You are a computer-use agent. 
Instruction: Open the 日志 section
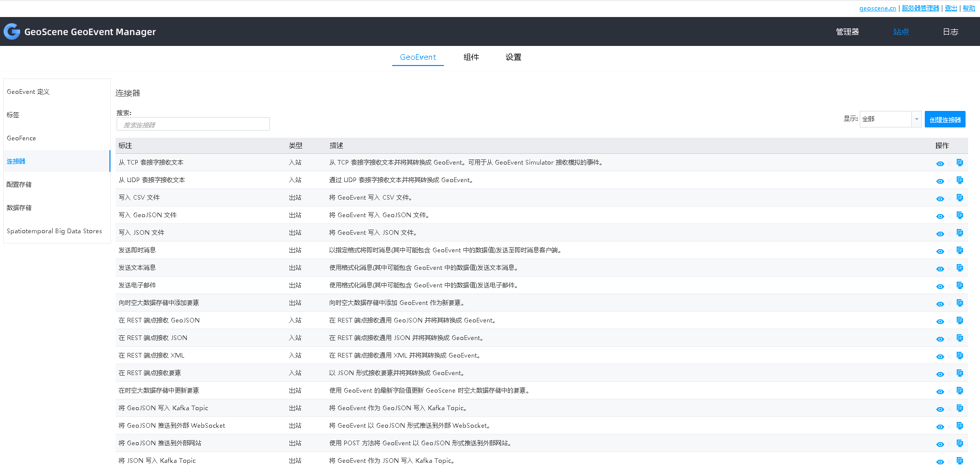click(950, 31)
